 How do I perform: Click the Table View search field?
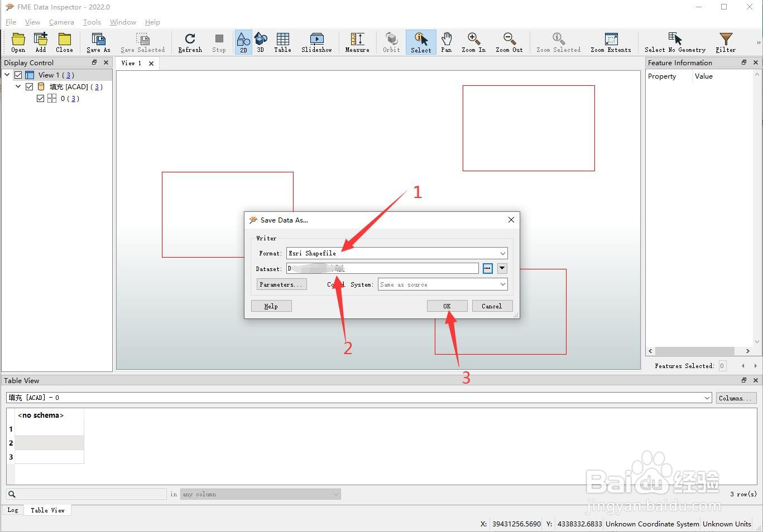[x=87, y=494]
